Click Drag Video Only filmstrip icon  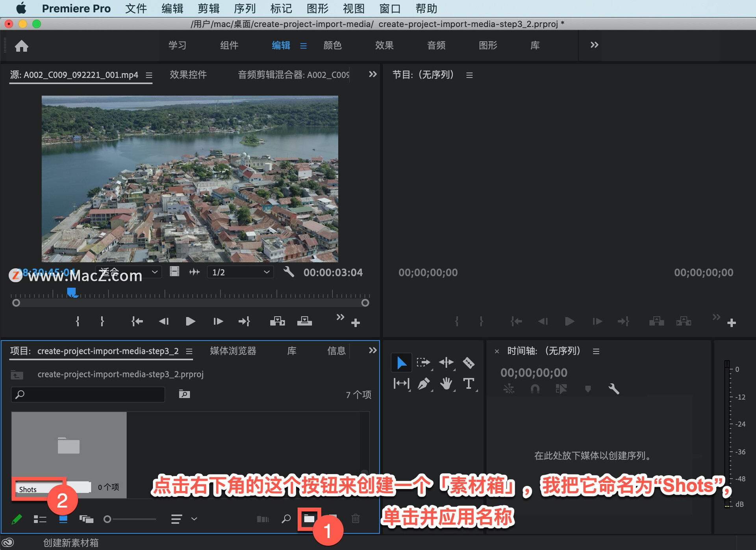[174, 271]
